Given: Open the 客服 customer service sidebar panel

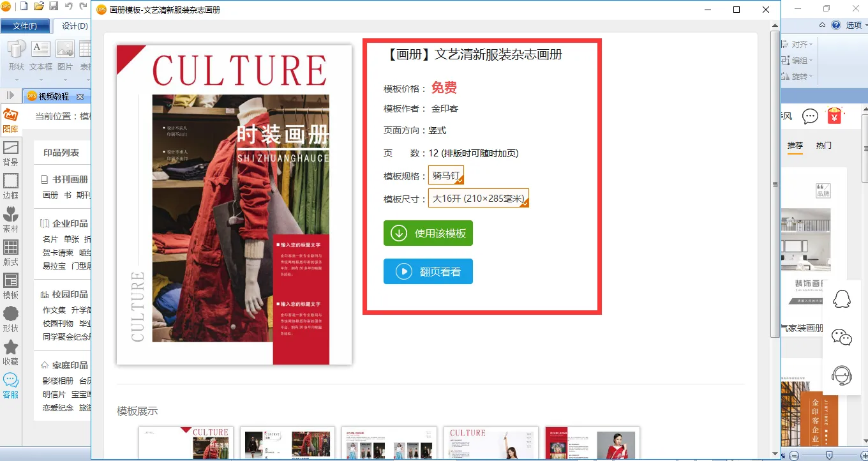Looking at the screenshot, I should click(x=10, y=386).
